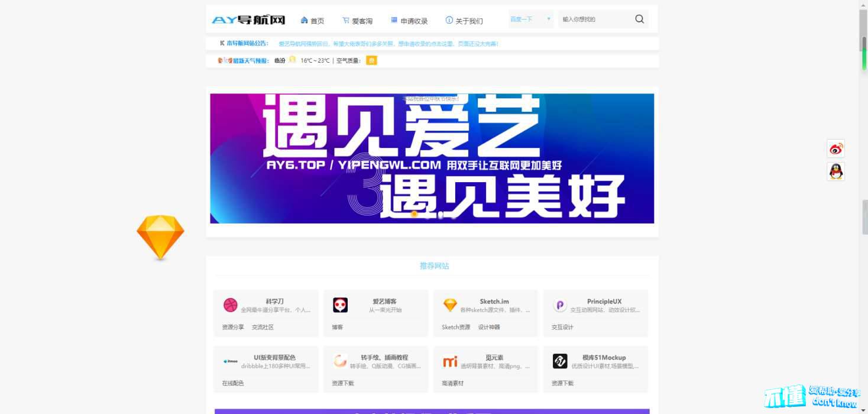Click the 推荐网站 section heading
Viewport: 868px width, 414px height.
tap(435, 266)
